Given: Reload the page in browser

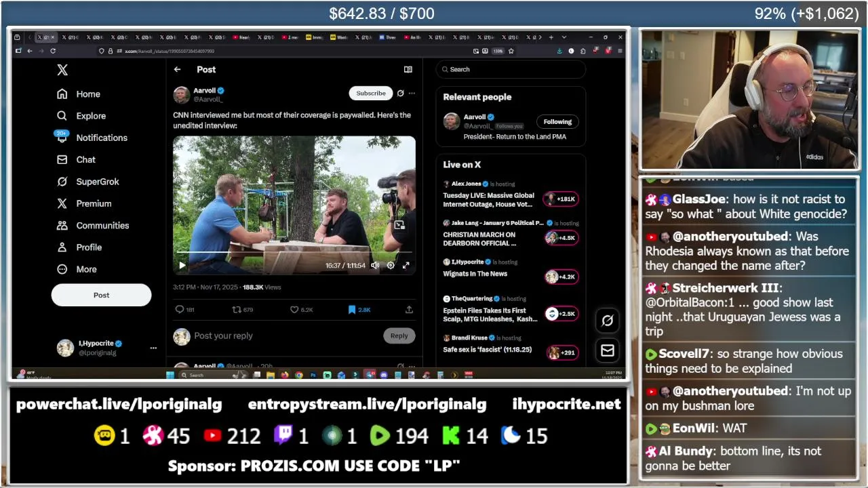Looking at the screenshot, I should [x=53, y=51].
